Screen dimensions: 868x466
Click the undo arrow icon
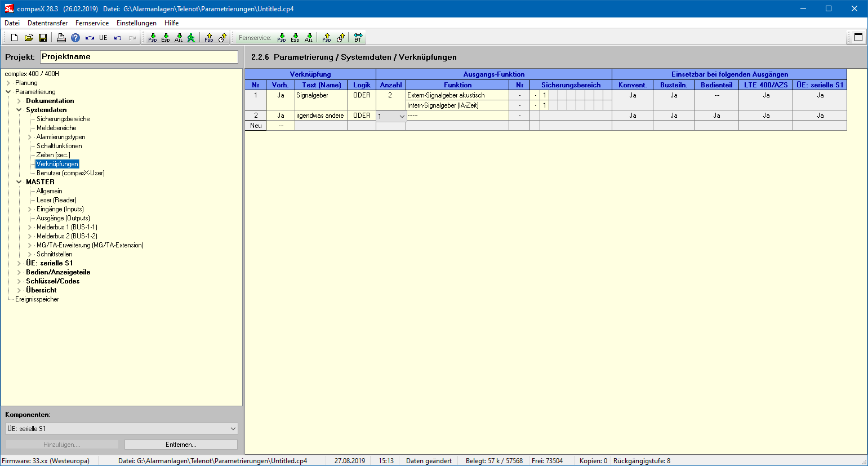[117, 38]
